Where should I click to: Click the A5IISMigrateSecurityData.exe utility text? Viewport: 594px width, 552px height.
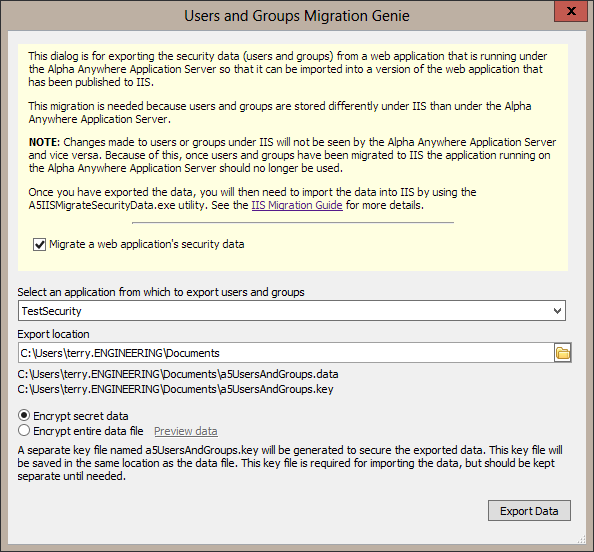[116, 205]
